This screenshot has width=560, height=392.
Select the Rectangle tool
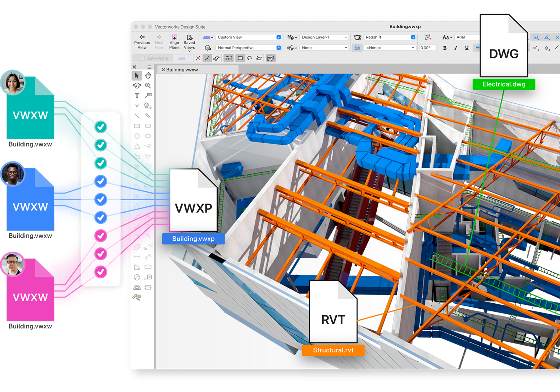click(x=137, y=126)
